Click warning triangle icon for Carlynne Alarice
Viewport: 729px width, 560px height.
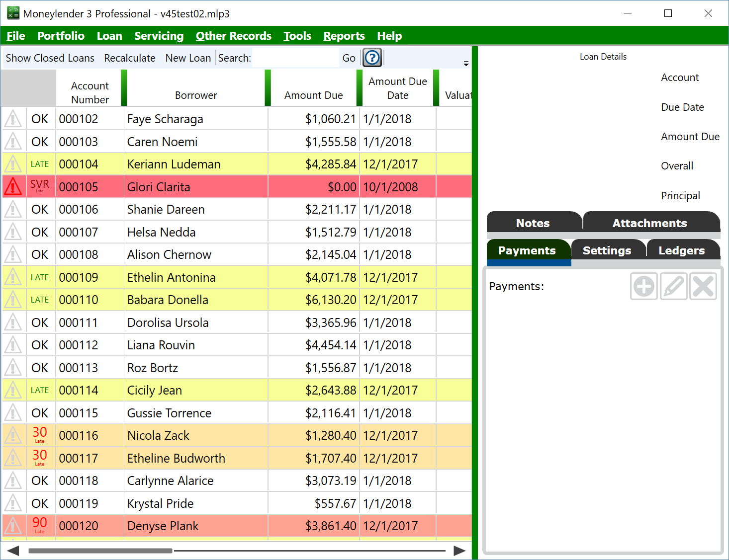pos(13,480)
